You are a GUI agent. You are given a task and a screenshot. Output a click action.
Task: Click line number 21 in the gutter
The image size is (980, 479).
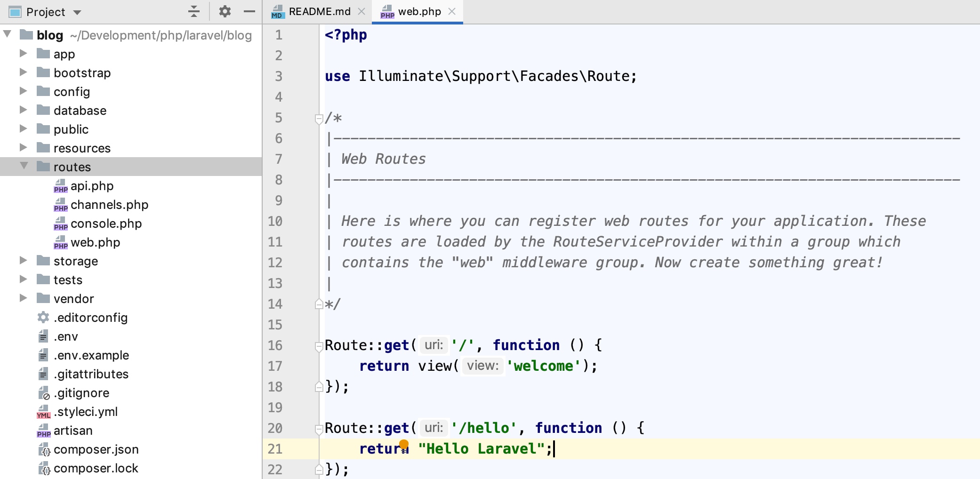tap(275, 449)
